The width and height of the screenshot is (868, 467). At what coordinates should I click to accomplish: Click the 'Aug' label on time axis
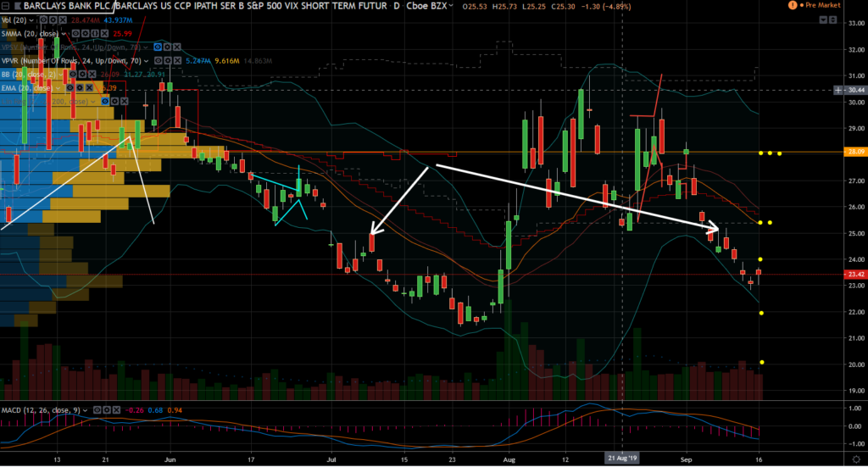509,459
